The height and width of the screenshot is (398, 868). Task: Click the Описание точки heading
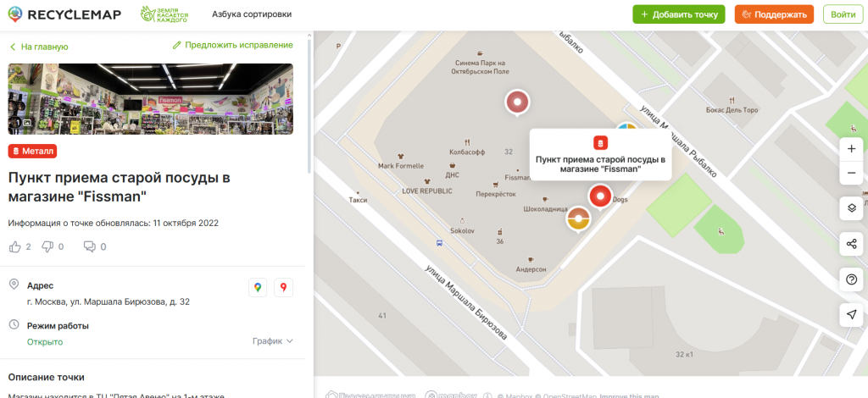[47, 377]
